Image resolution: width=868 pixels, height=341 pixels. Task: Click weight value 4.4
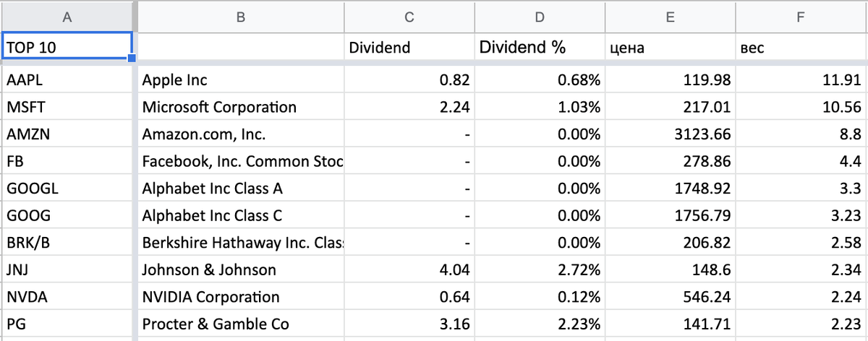click(801, 161)
